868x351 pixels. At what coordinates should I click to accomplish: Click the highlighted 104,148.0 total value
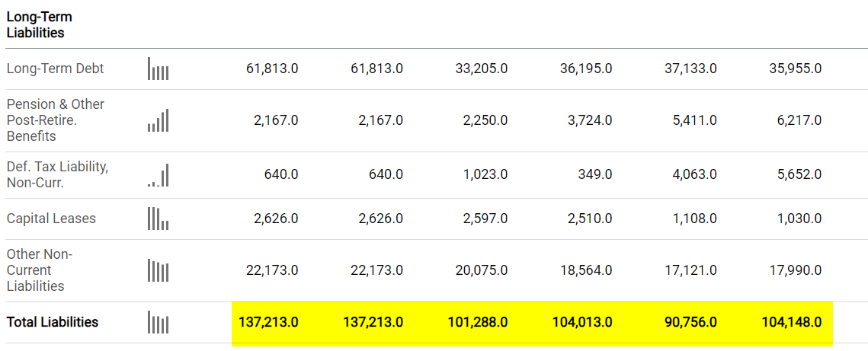(792, 322)
